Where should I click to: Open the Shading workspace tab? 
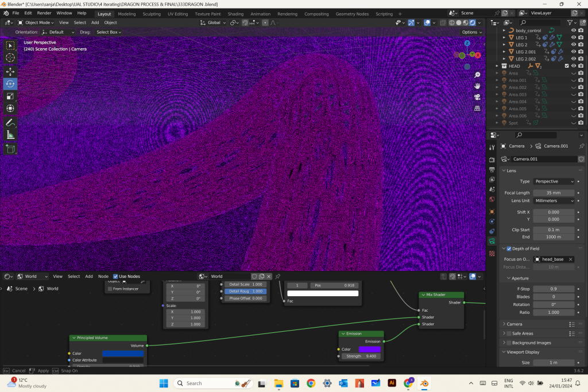(235, 14)
